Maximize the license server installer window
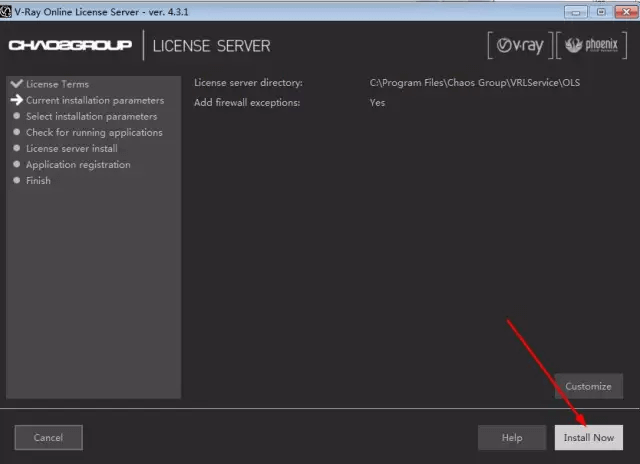This screenshot has height=464, width=640. (x=601, y=12)
